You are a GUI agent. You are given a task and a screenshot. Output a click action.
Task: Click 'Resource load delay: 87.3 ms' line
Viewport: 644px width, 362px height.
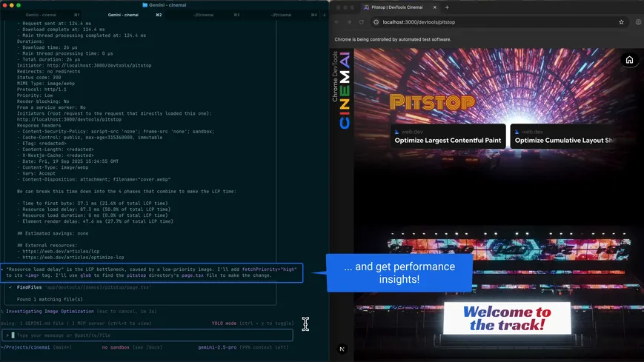pos(93,210)
